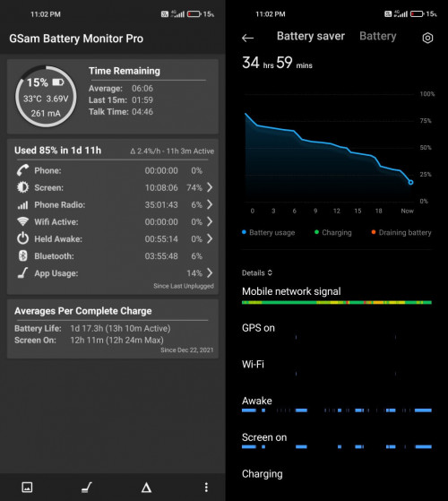
Task: Tap the Held Awake power icon
Action: coord(22,238)
